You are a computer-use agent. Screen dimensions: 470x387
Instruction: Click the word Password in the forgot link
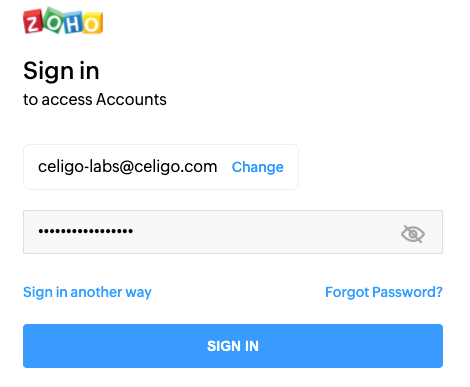point(404,292)
